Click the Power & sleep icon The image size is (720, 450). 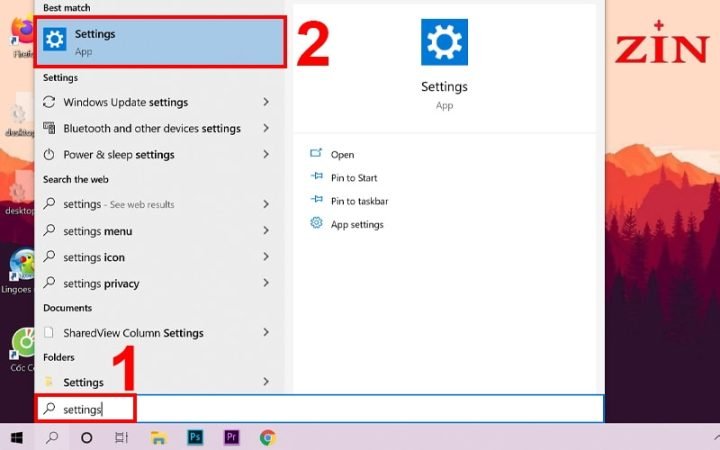[49, 154]
